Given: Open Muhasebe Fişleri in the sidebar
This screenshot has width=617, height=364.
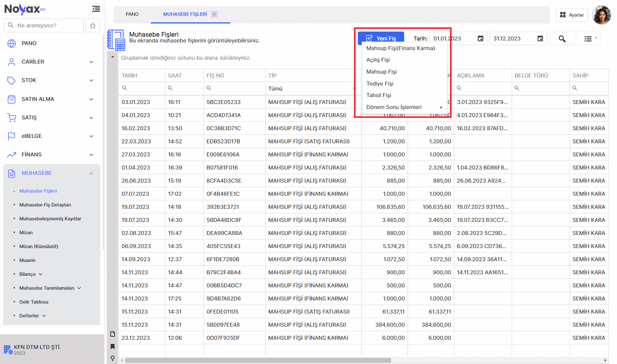Looking at the screenshot, I should [38, 191].
